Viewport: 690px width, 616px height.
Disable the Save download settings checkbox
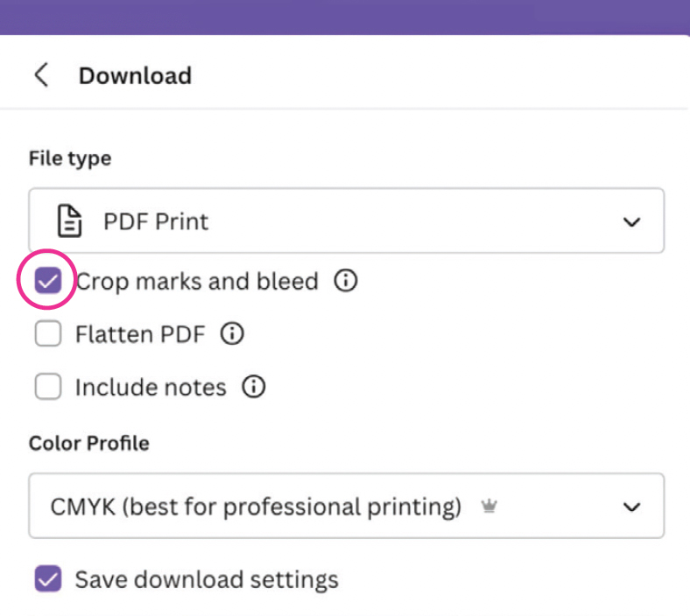pyautogui.click(x=47, y=579)
